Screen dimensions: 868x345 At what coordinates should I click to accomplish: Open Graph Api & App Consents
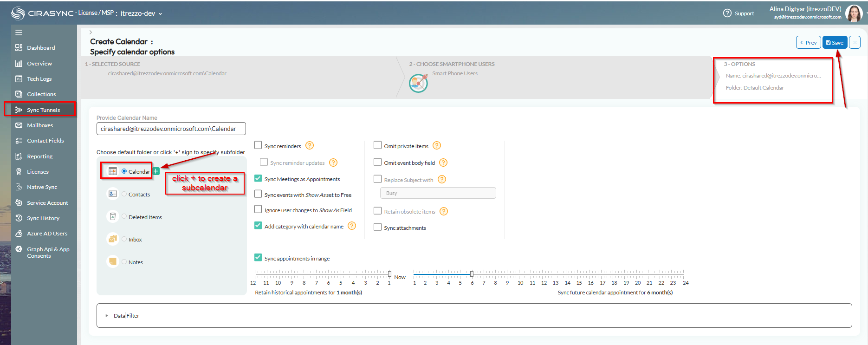pyautogui.click(x=48, y=253)
